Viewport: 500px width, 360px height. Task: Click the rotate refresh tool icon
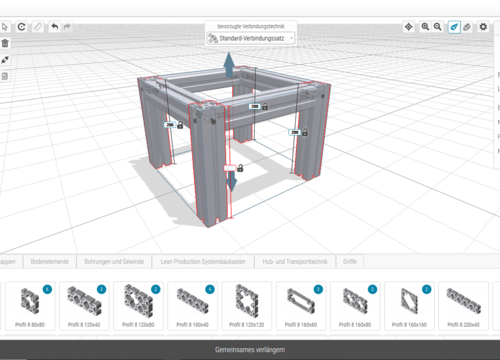click(x=22, y=27)
